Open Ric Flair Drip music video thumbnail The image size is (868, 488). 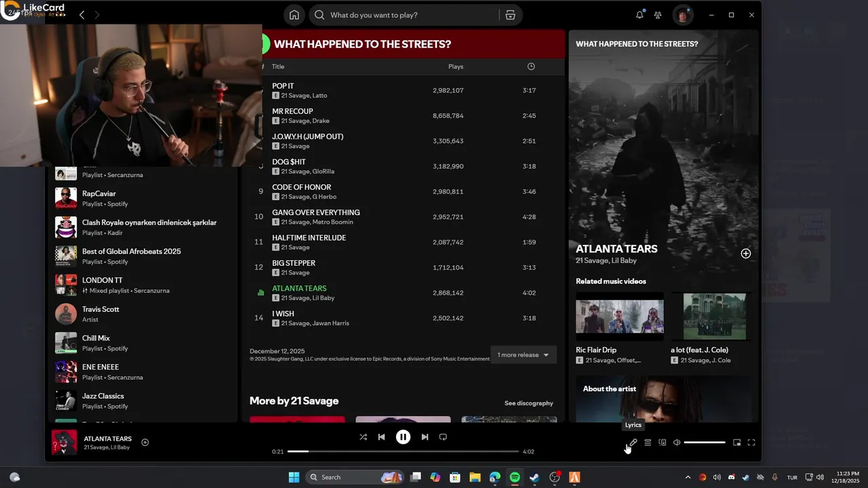pos(620,316)
